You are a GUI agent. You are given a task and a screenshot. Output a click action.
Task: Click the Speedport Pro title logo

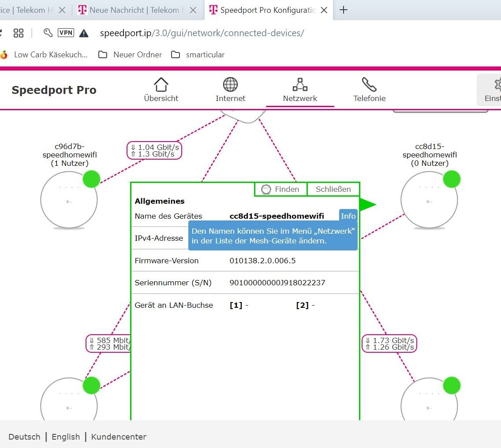[54, 90]
